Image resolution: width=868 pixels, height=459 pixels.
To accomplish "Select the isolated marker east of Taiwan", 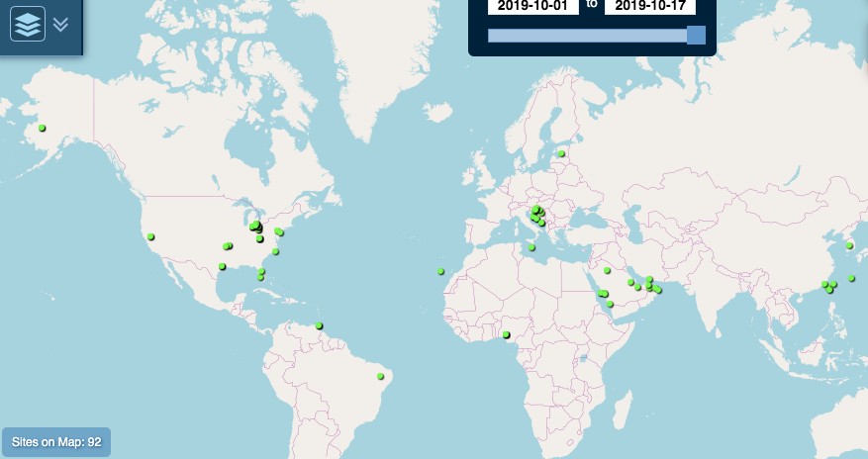I will click(x=851, y=278).
